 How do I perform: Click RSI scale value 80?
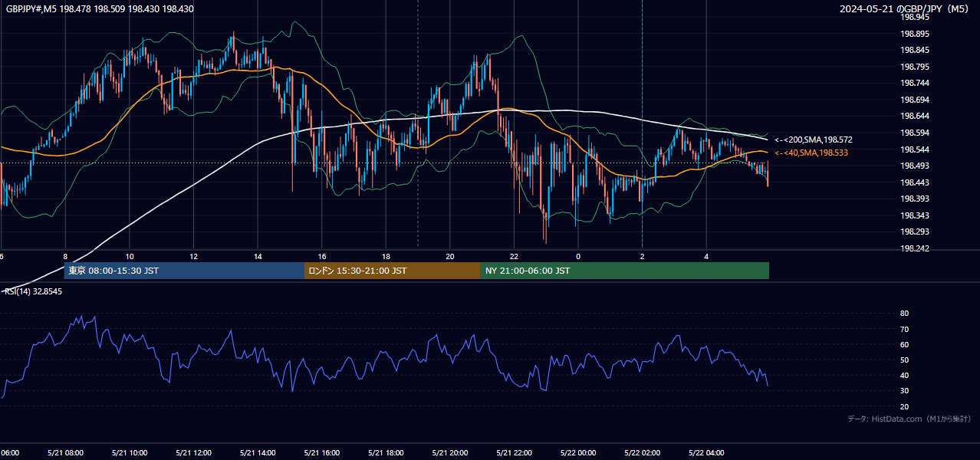904,314
